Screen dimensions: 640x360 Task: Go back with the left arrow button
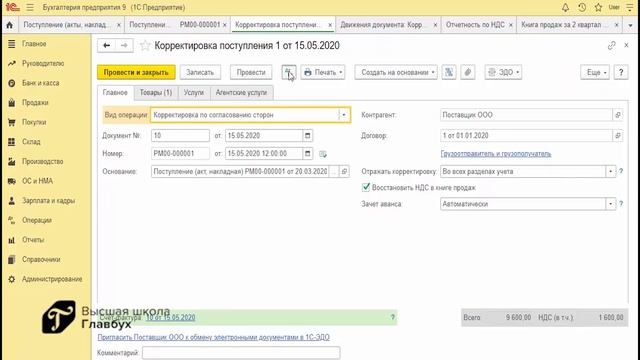point(107,45)
